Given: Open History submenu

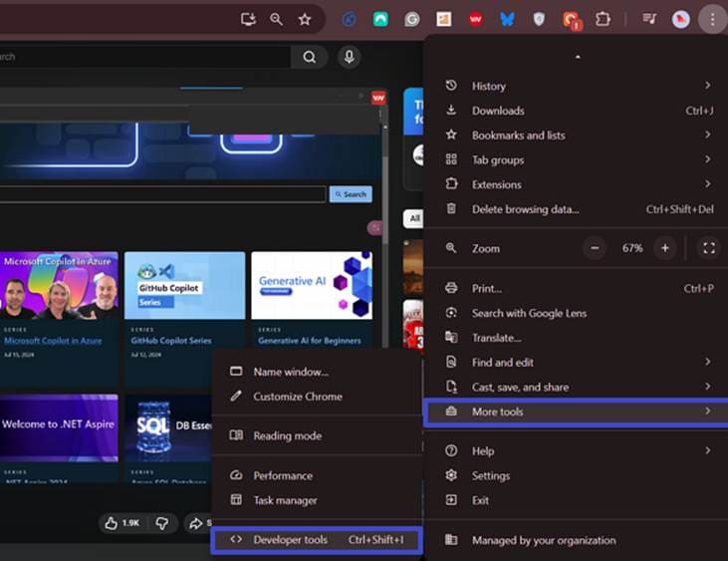Looking at the screenshot, I should (x=576, y=86).
